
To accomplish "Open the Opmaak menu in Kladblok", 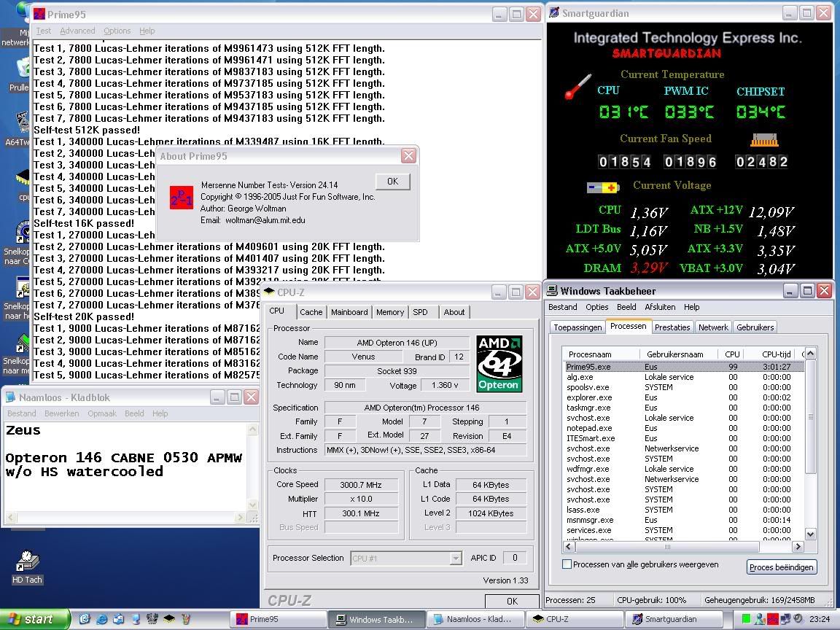I will [102, 413].
